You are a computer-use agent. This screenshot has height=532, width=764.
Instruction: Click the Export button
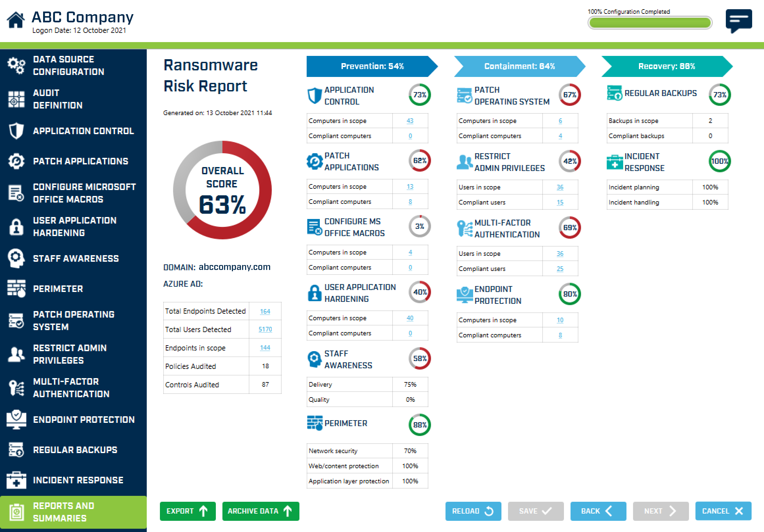click(x=187, y=511)
